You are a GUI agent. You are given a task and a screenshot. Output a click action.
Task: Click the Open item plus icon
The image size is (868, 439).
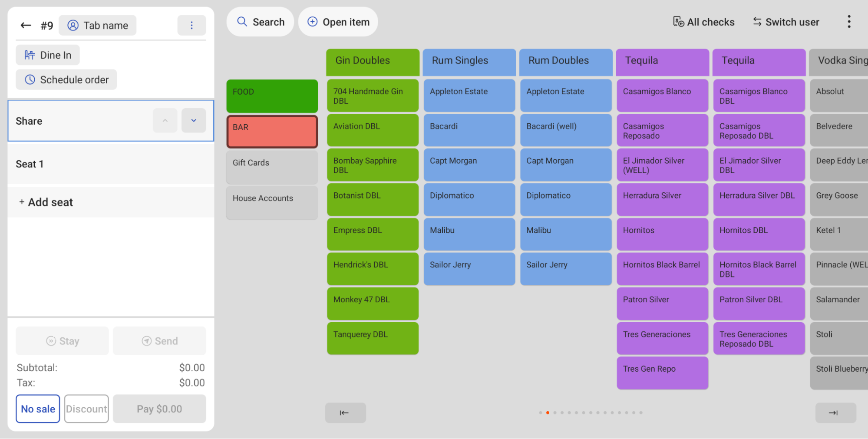click(x=312, y=21)
